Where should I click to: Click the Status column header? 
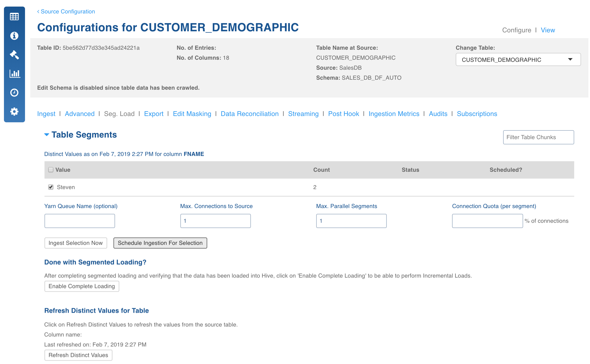(410, 170)
